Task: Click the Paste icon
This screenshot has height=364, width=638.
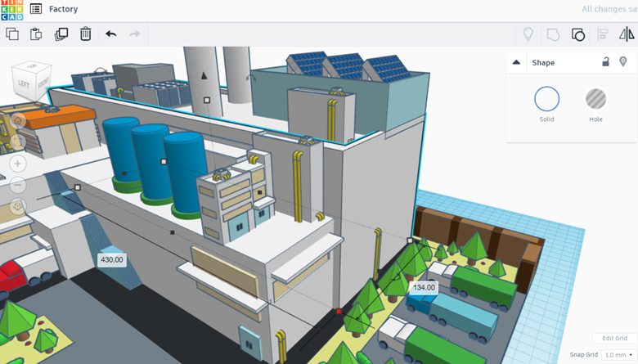Action: coord(36,34)
